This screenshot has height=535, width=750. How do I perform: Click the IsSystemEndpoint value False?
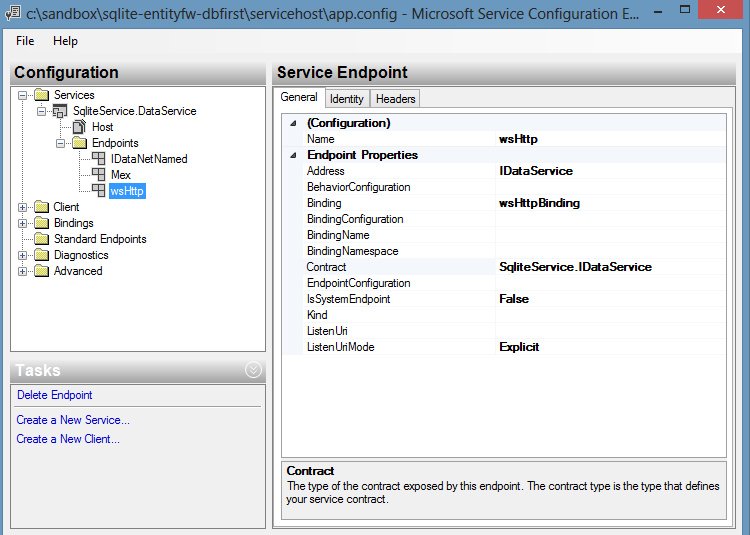pyautogui.click(x=611, y=299)
